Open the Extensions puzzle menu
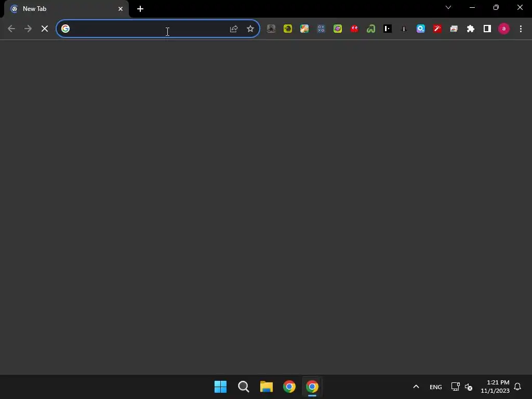 click(471, 29)
